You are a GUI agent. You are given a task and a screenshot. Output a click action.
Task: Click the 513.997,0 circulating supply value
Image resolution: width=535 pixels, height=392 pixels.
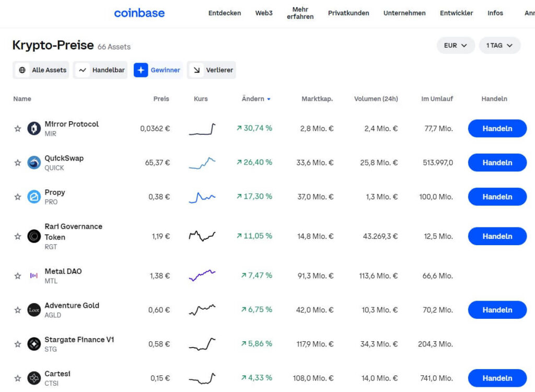pyautogui.click(x=438, y=163)
